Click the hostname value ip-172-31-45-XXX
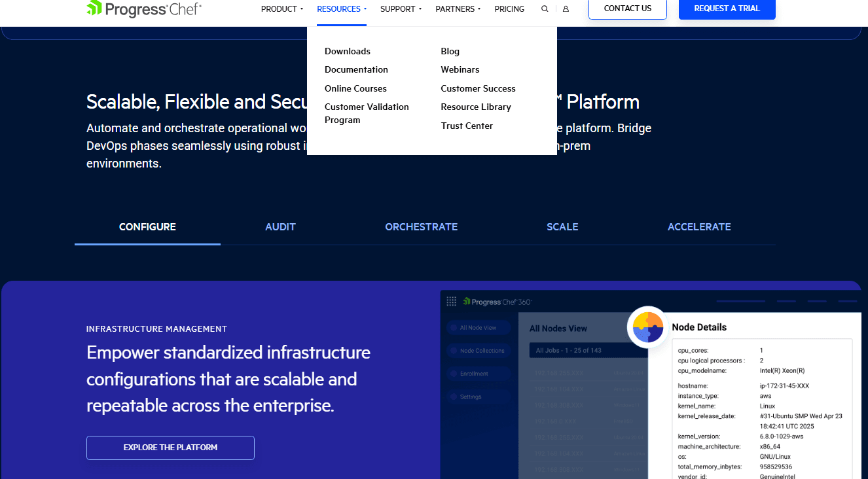The image size is (868, 479). (784, 386)
